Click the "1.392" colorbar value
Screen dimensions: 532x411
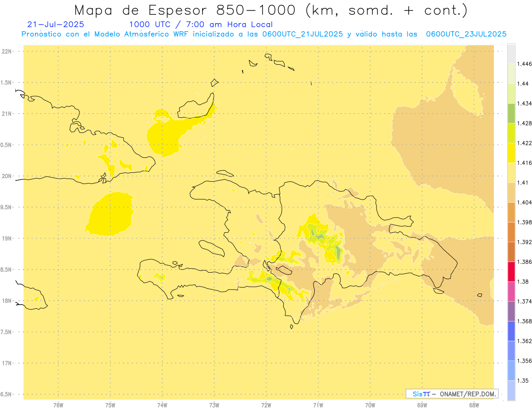pos(525,242)
